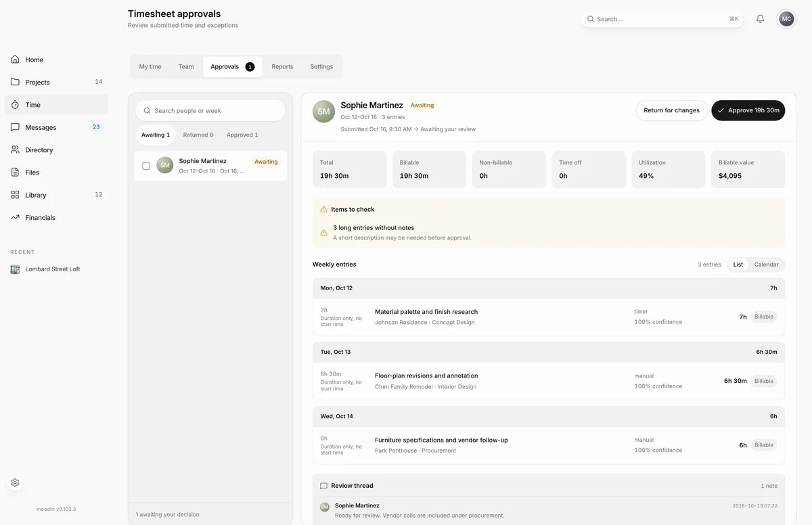Show the Awaiting 1 filter
The width and height of the screenshot is (812, 525).
(156, 135)
